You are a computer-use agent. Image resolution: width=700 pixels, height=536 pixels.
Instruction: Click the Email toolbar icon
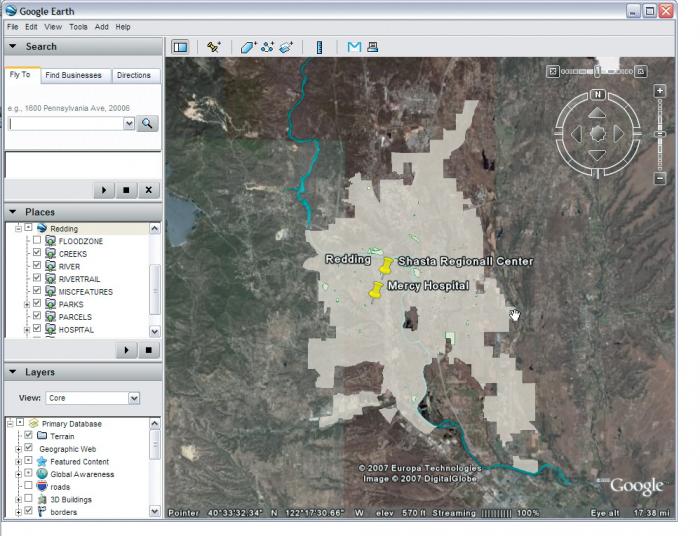pos(354,47)
